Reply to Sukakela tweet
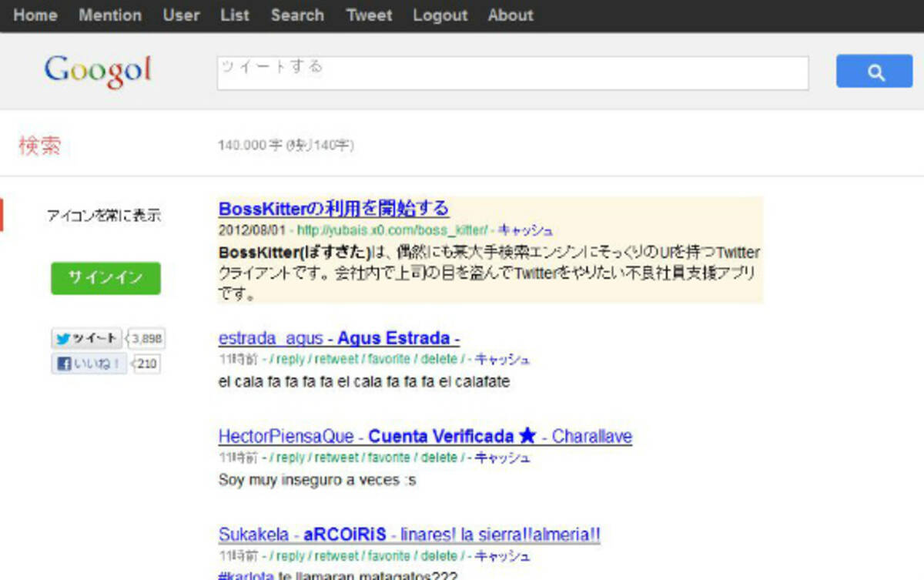Viewport: 924px width, 580px height. [x=290, y=556]
